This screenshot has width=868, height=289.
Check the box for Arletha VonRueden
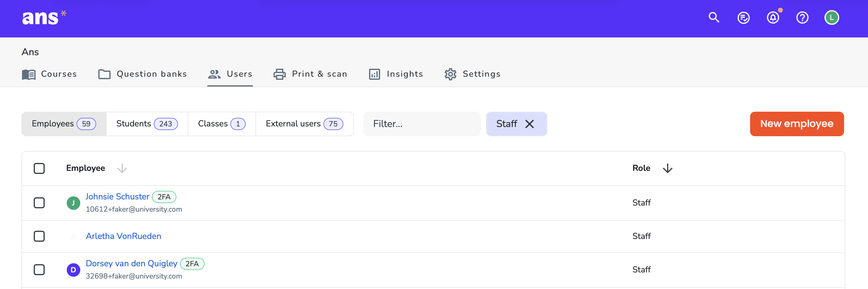click(39, 236)
